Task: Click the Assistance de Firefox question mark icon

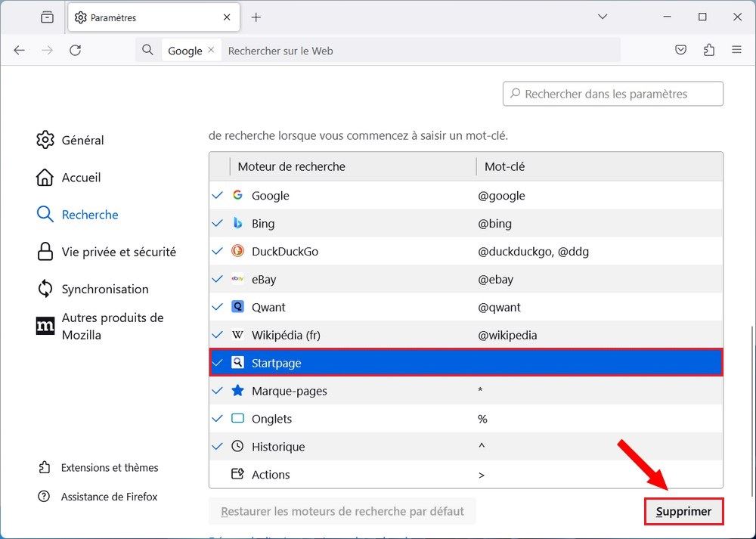Action: [x=45, y=496]
